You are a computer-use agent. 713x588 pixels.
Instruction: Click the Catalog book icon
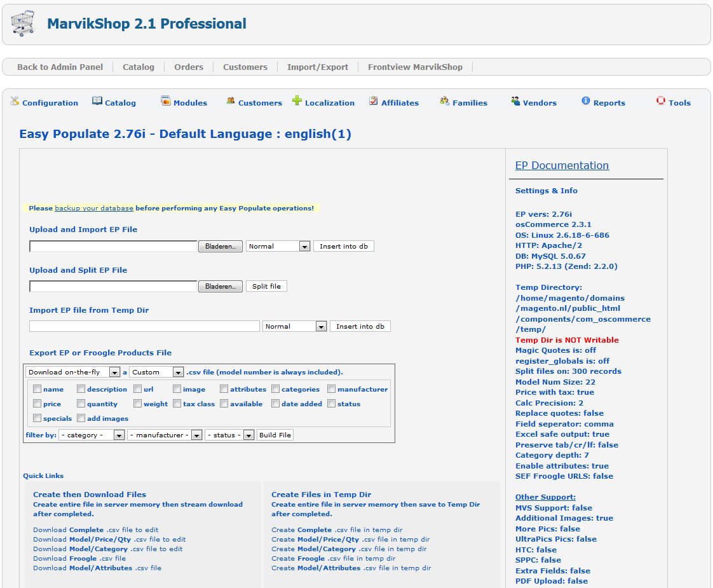[97, 101]
